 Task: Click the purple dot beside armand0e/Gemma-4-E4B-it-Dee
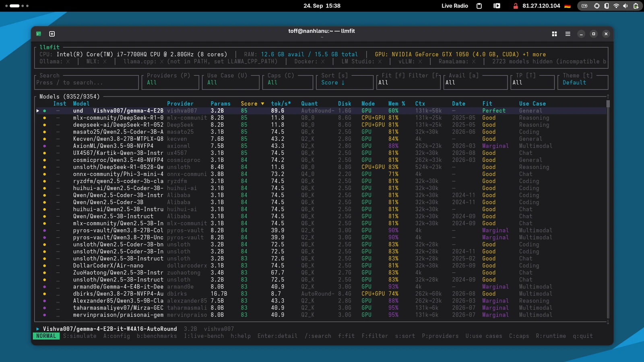click(x=45, y=287)
